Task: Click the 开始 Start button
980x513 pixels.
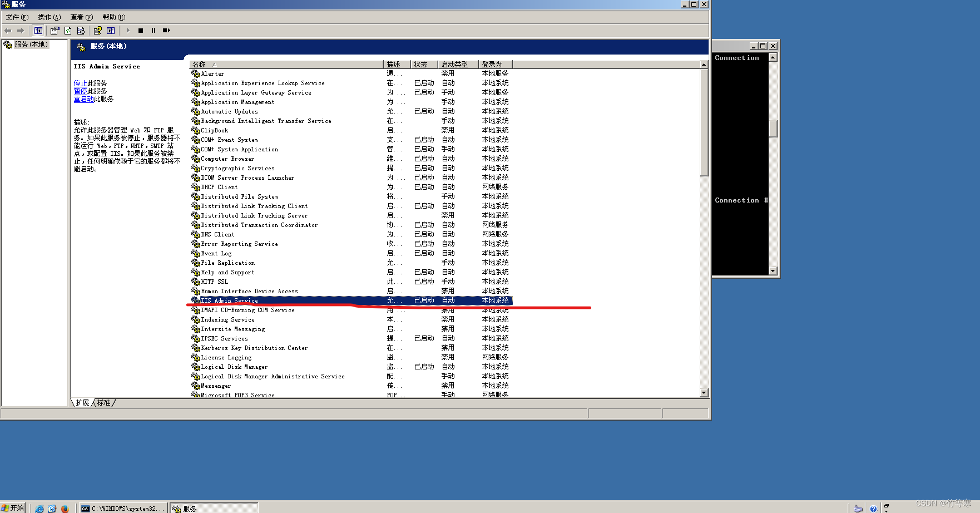Action: (13, 508)
